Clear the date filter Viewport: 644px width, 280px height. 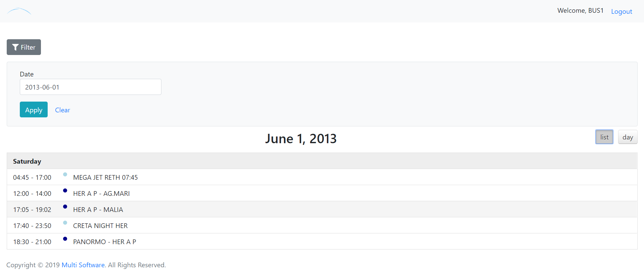click(62, 110)
